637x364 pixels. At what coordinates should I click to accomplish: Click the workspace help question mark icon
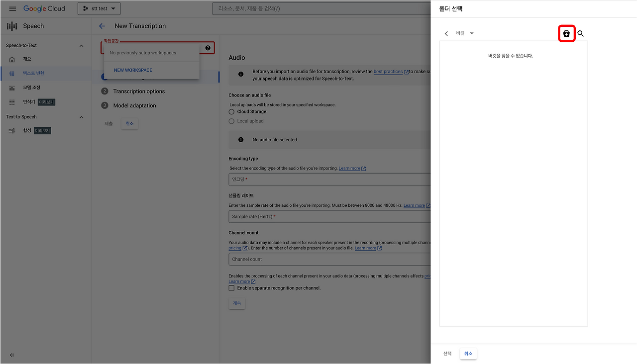click(x=208, y=48)
